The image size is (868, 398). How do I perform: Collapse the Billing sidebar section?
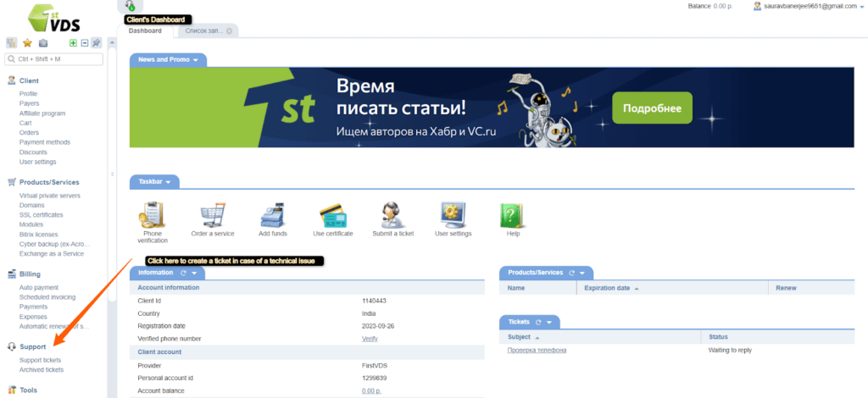click(x=30, y=274)
